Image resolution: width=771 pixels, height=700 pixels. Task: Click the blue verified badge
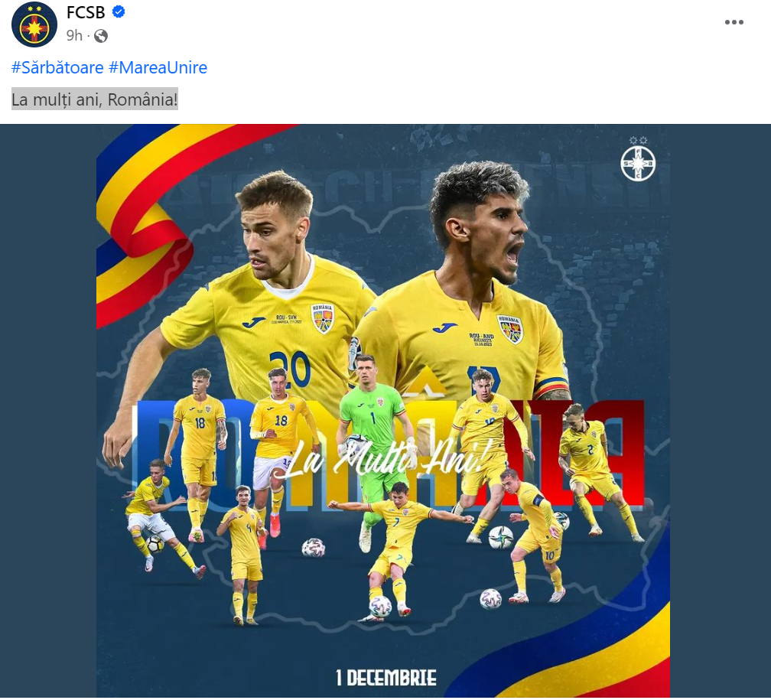point(119,11)
